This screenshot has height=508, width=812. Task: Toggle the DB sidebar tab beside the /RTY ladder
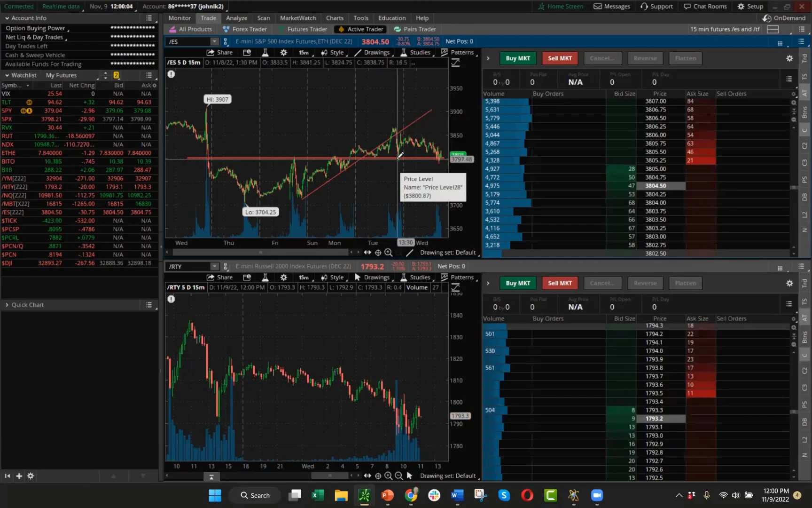[804, 422]
